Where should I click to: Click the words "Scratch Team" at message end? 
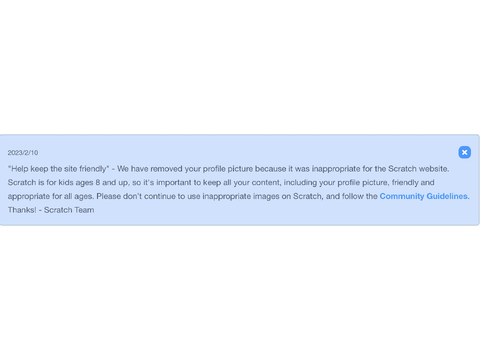pos(69,210)
